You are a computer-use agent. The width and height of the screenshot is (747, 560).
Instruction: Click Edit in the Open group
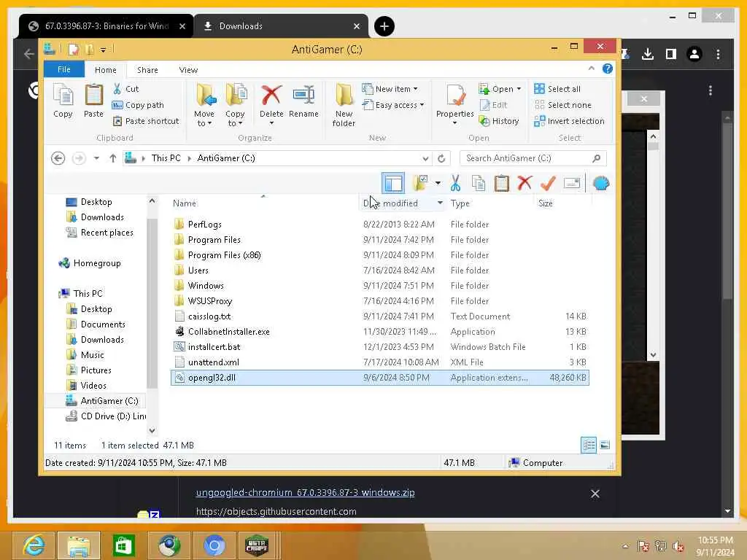coord(494,105)
